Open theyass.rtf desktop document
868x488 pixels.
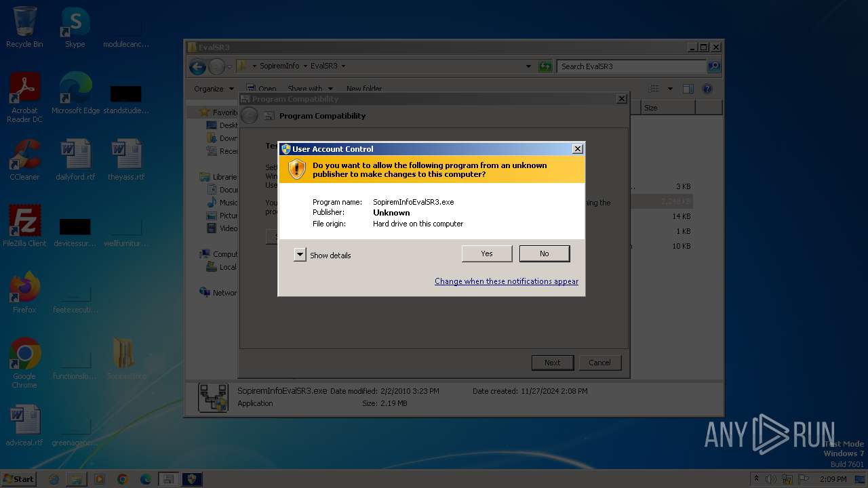(x=126, y=160)
